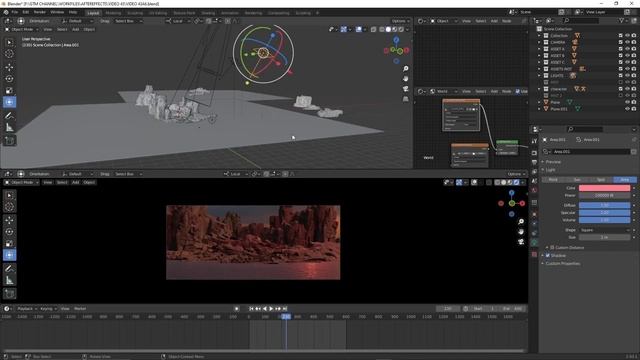Collapse the Light panel in properties
Image resolution: width=640 pixels, height=360 pixels.
(x=550, y=170)
